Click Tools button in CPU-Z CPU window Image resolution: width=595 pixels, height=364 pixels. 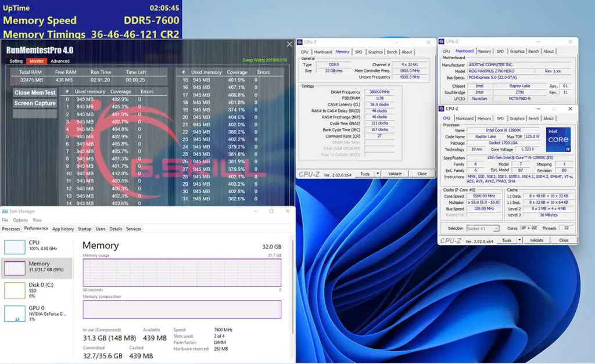point(507,240)
